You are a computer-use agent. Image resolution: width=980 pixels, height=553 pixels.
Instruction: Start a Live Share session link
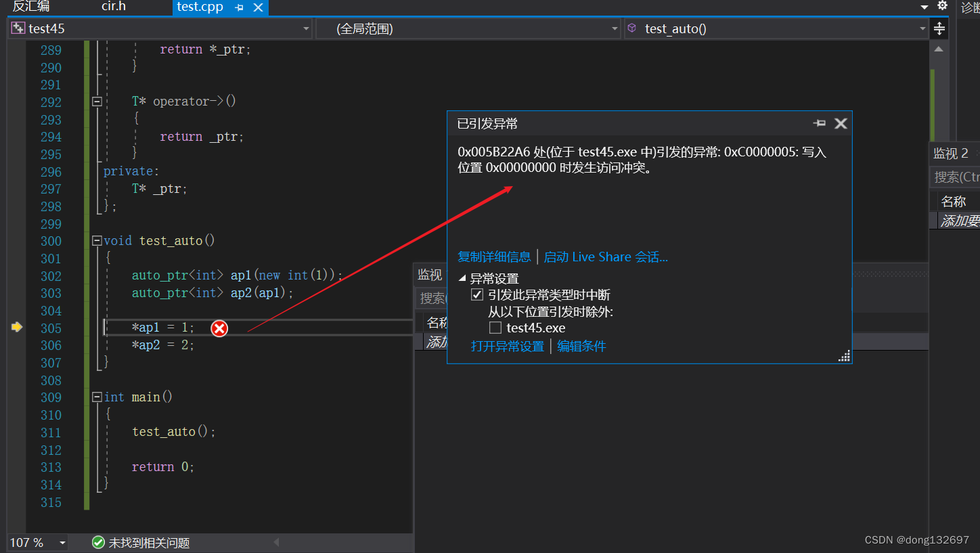(x=606, y=257)
